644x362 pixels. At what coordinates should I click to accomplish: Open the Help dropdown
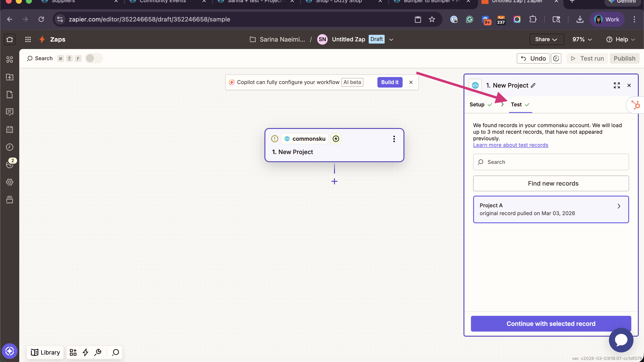tap(621, 39)
